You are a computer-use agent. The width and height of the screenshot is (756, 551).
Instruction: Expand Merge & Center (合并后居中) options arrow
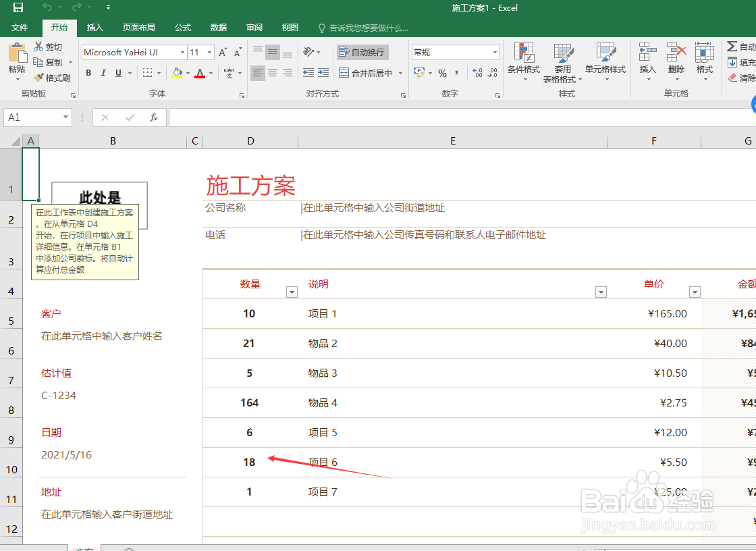[401, 74]
